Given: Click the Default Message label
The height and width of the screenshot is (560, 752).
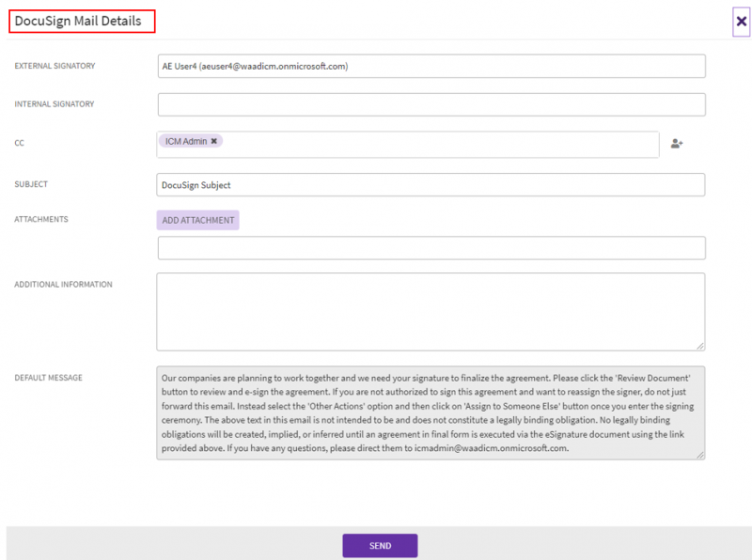Looking at the screenshot, I should pyautogui.click(x=49, y=378).
